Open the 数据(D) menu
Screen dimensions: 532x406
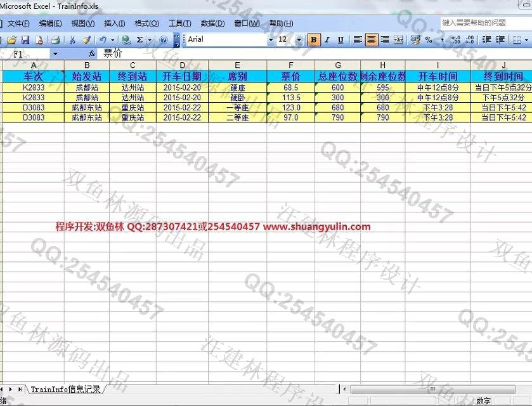(212, 23)
